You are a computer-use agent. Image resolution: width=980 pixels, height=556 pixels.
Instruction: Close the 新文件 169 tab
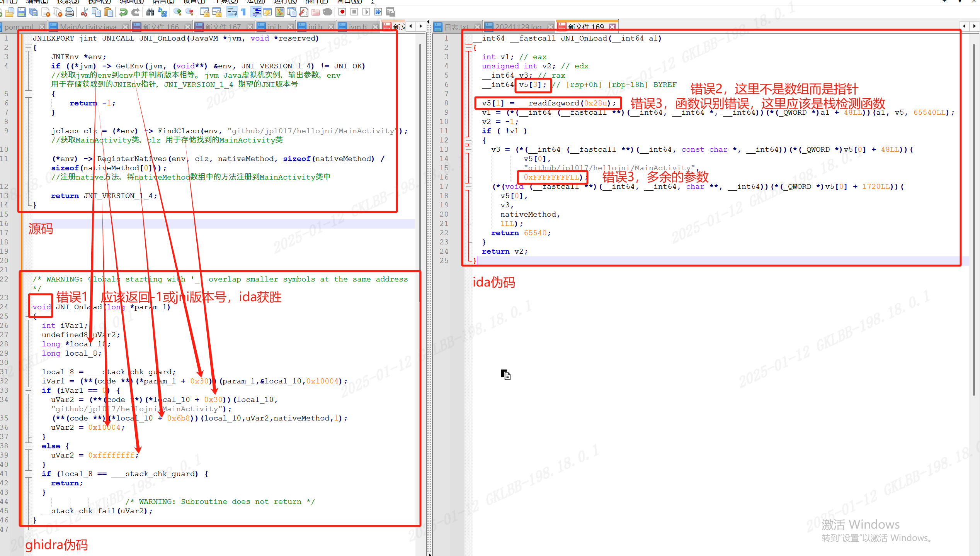pyautogui.click(x=612, y=27)
